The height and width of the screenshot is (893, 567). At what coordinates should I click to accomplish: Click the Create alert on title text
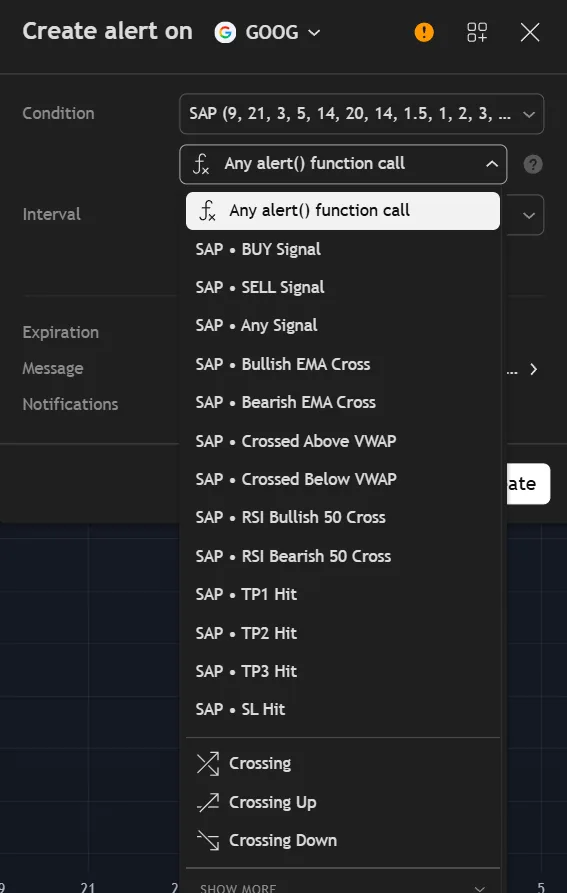pyautogui.click(x=107, y=31)
